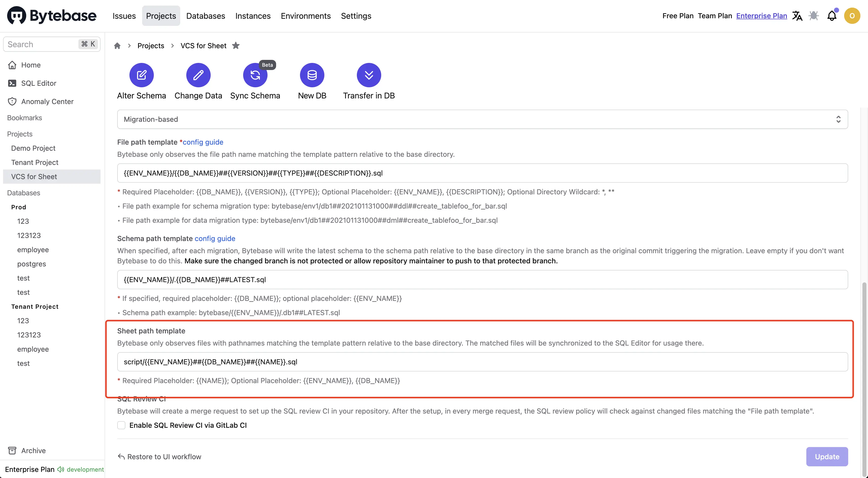Click the release-mode speaker icon next to development
Image resolution: width=868 pixels, height=478 pixels.
tap(61, 469)
